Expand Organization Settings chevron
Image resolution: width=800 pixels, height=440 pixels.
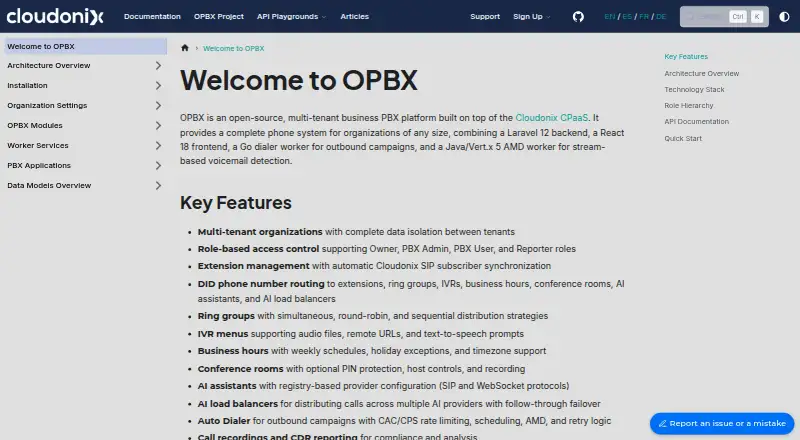158,105
